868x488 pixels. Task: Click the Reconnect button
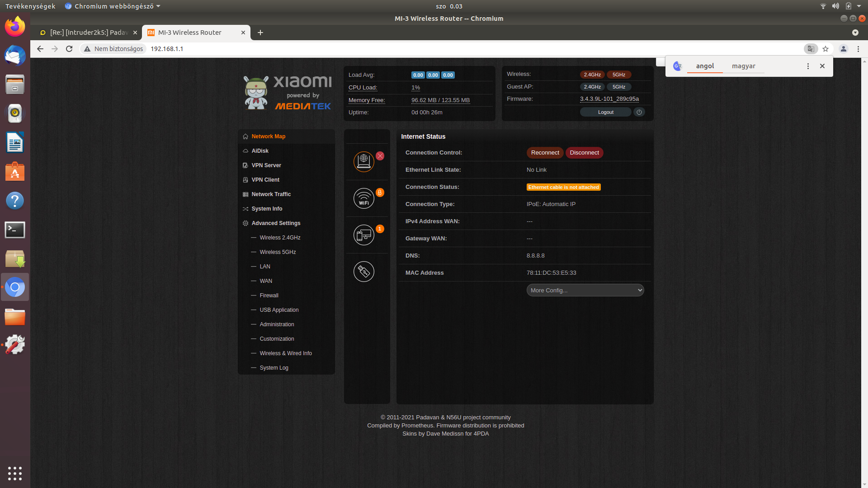click(545, 153)
